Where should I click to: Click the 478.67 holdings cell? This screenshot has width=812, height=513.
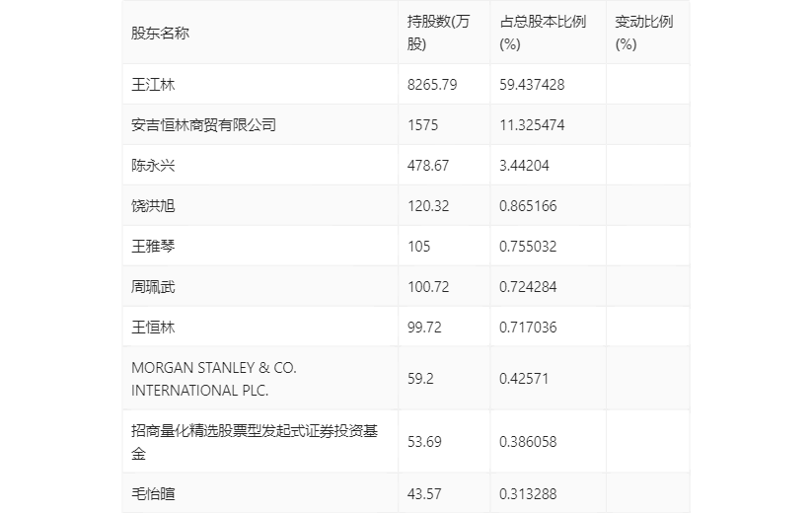pos(428,166)
